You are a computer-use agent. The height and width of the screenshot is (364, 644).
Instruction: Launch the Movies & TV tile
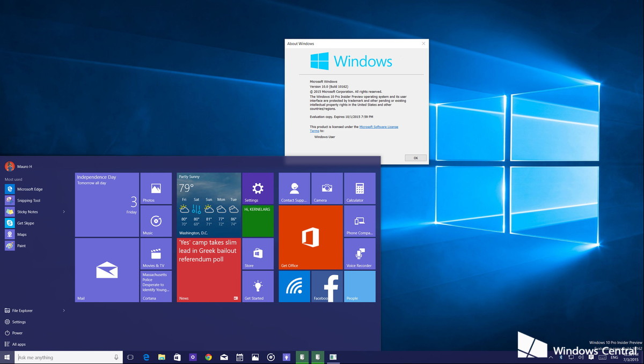156,254
